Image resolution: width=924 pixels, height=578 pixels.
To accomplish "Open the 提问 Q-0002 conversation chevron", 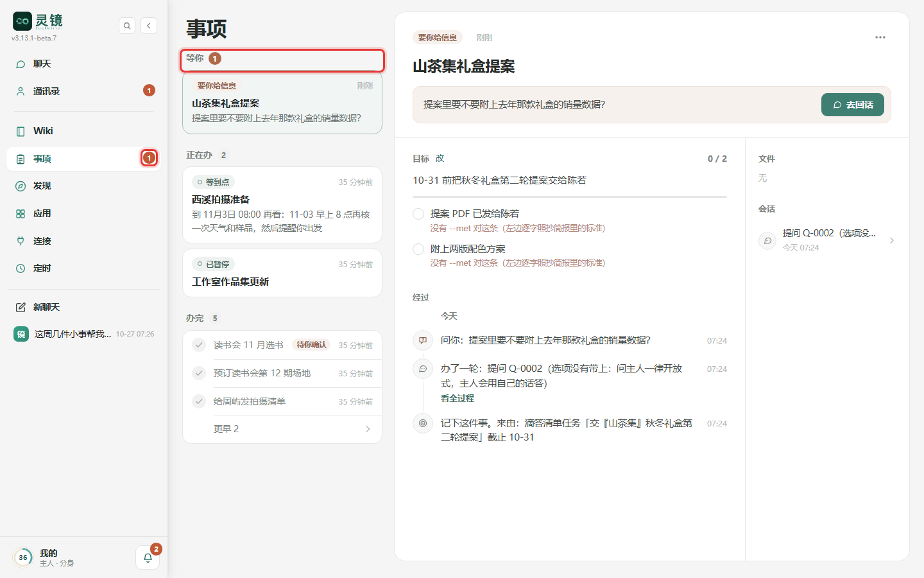I will pyautogui.click(x=892, y=240).
